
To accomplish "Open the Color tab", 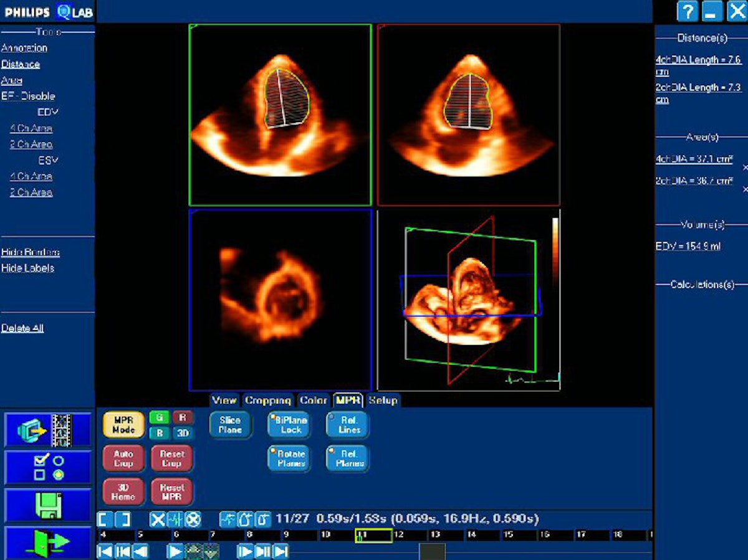I will tap(314, 401).
